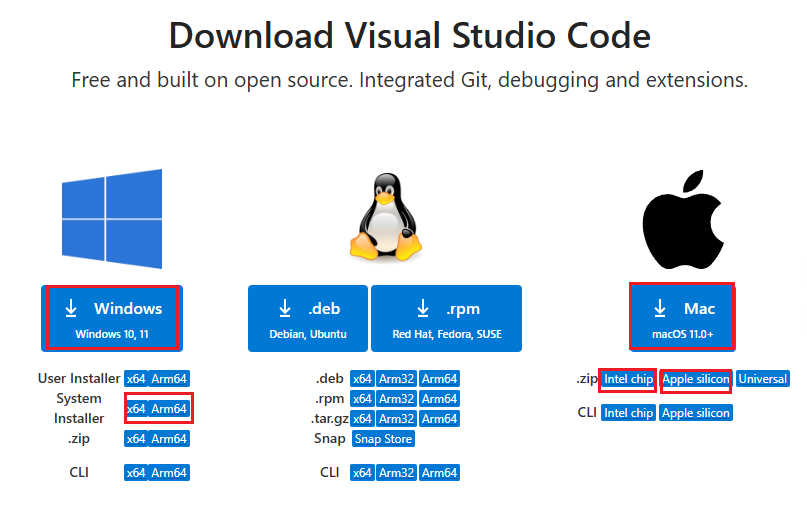
Task: Pick Linux .rpm Arm32 link
Action: tap(396, 398)
